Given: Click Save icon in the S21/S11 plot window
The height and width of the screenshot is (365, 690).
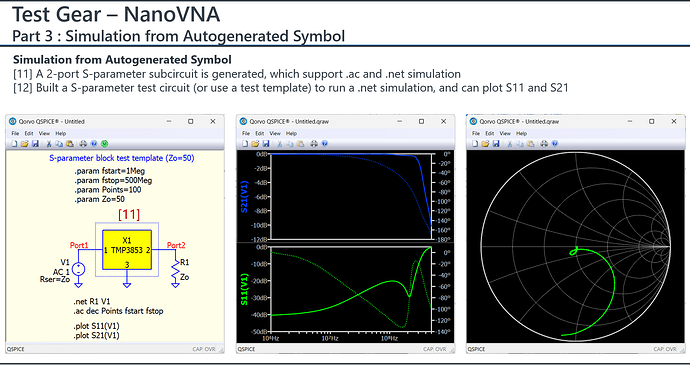Looking at the screenshot, I should (266, 144).
